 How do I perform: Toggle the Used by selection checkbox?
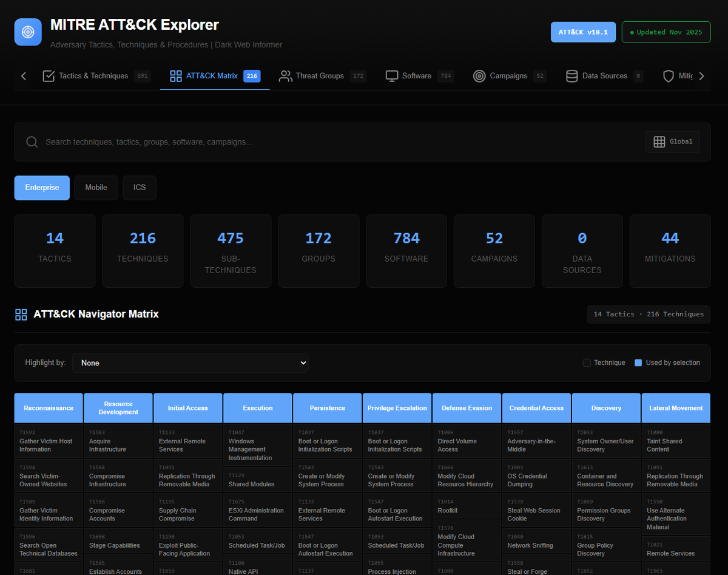coord(638,362)
